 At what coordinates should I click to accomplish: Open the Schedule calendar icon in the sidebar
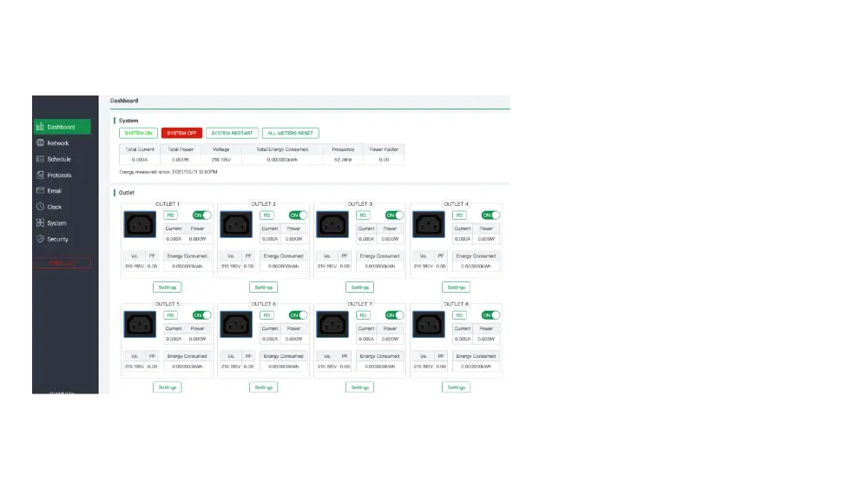pos(41,159)
